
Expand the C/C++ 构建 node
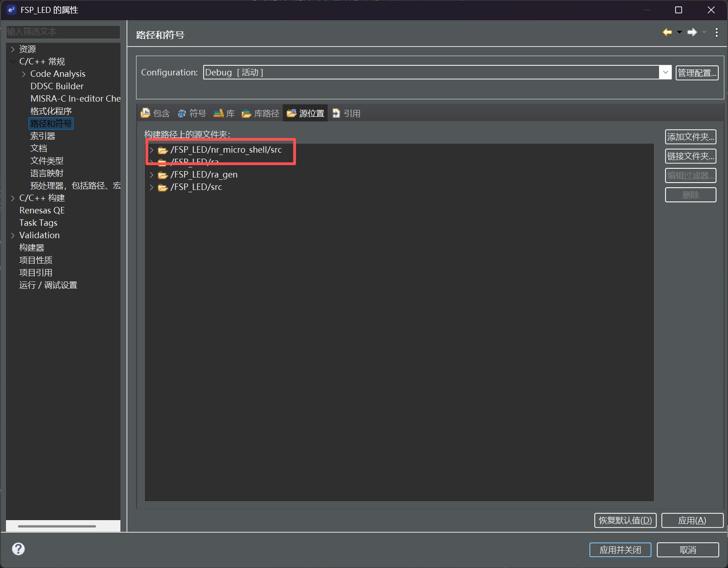point(13,198)
